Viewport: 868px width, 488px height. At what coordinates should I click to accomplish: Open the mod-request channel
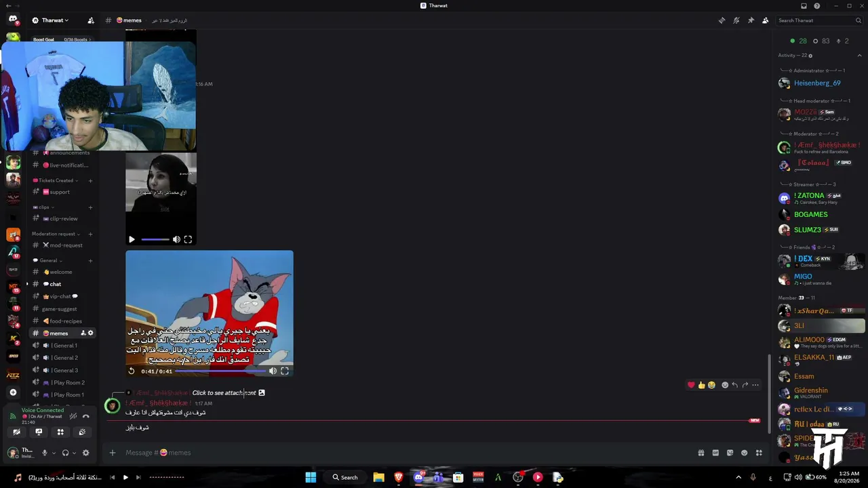coord(62,245)
